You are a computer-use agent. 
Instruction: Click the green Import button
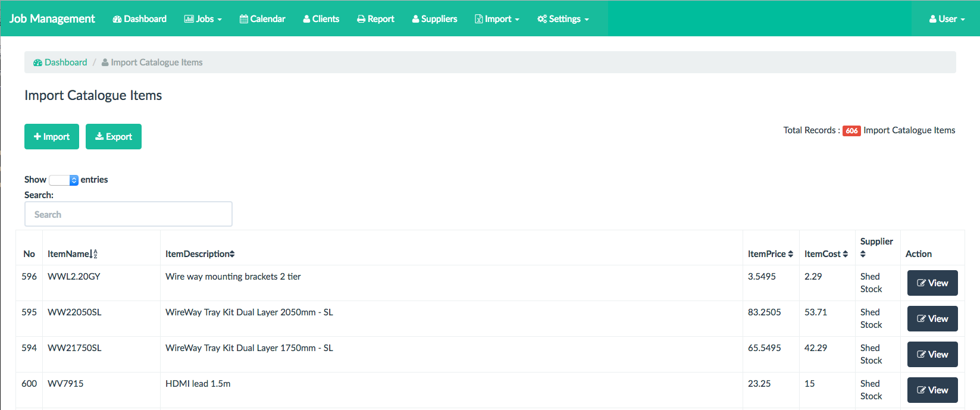coord(52,137)
